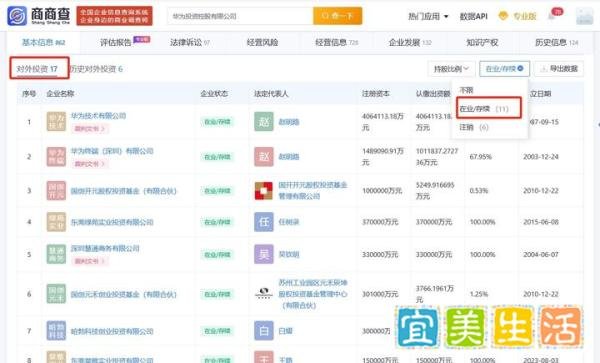
Task: Click the 华为终端 company logo tile
Action: point(56,156)
